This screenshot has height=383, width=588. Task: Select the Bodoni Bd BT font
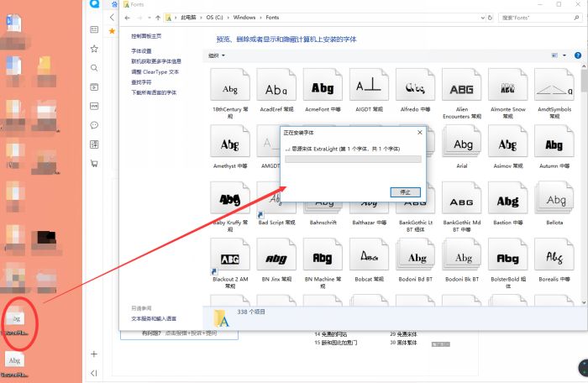click(x=415, y=260)
